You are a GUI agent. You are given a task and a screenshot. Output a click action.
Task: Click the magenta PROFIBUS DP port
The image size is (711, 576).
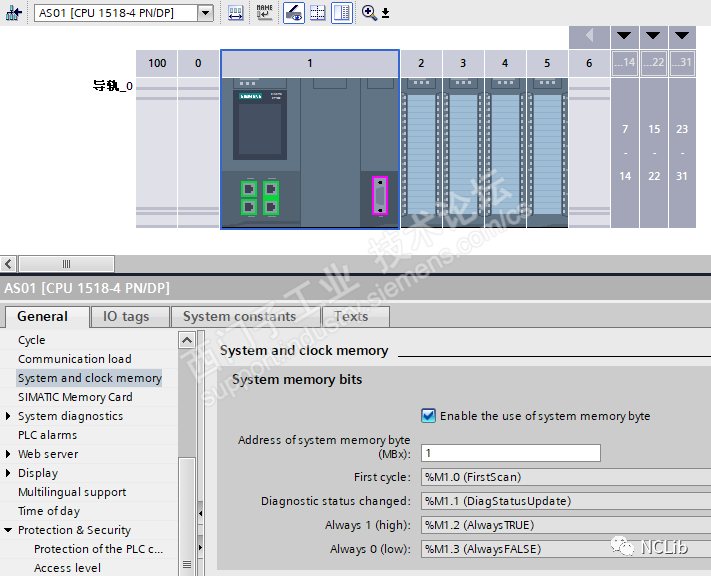click(x=380, y=195)
